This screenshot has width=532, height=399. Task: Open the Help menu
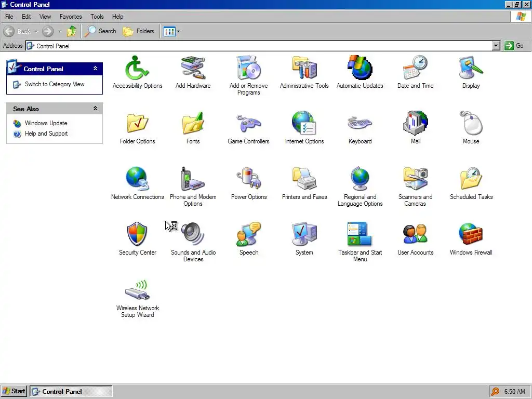pyautogui.click(x=118, y=17)
